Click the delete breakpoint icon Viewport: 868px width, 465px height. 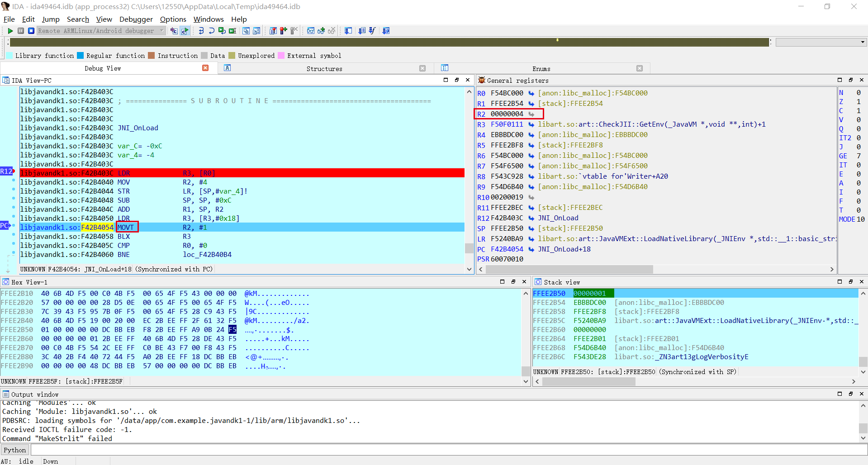point(294,31)
